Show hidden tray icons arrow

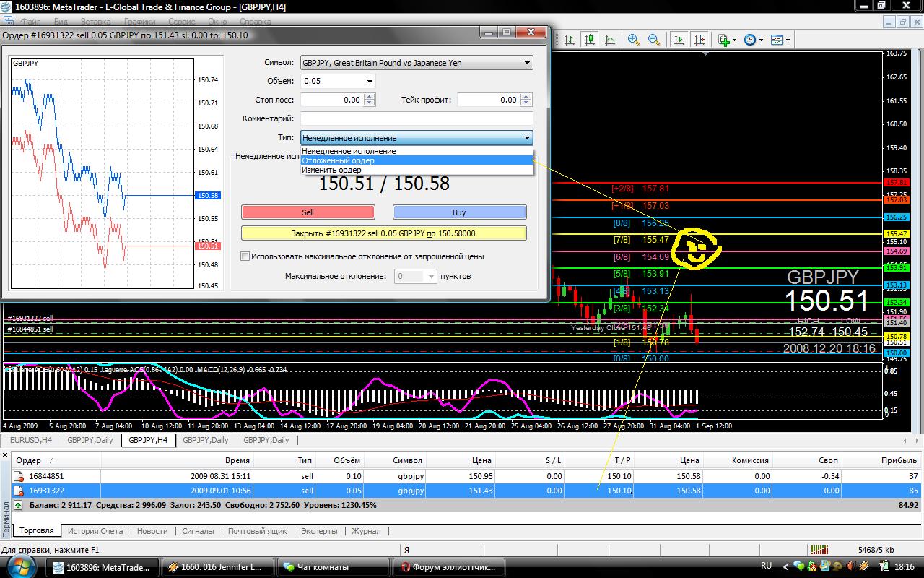point(785,567)
